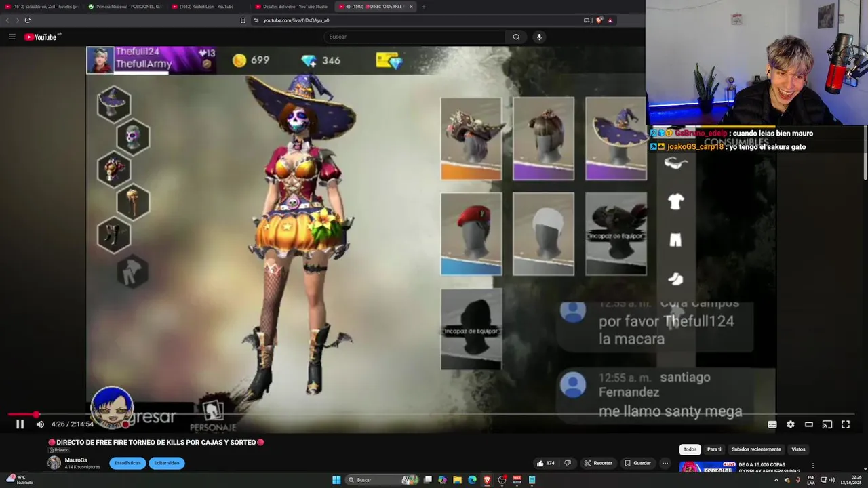Go forward in the browser

click(17, 20)
